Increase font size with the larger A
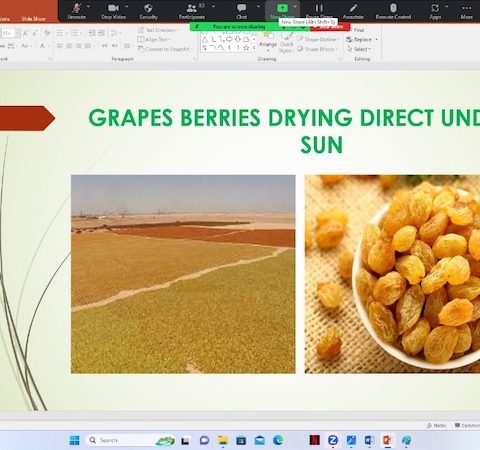 (x=25, y=33)
